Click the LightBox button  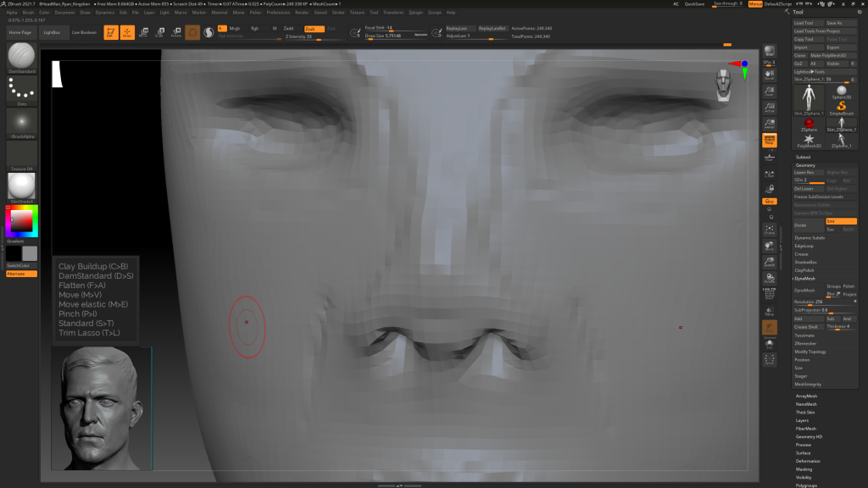click(x=52, y=32)
